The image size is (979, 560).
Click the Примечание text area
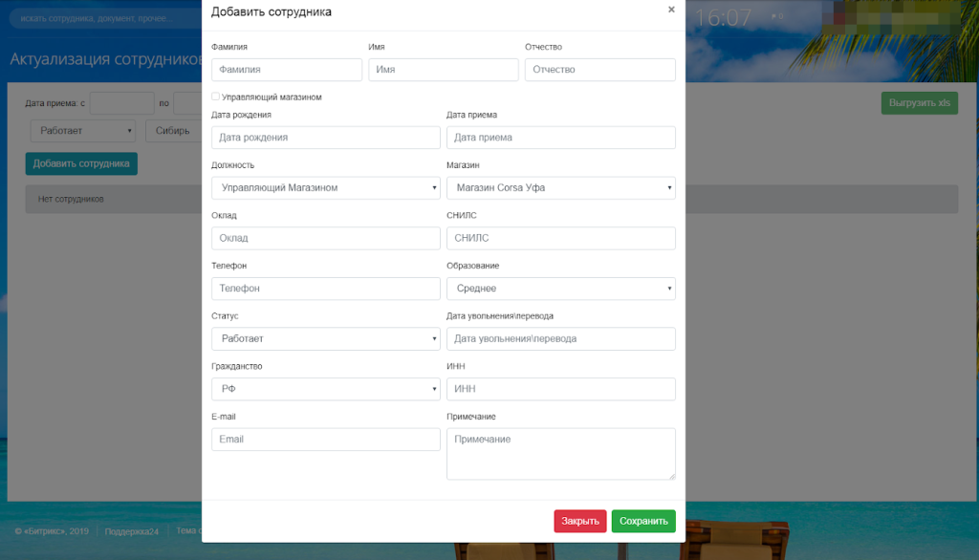click(560, 454)
